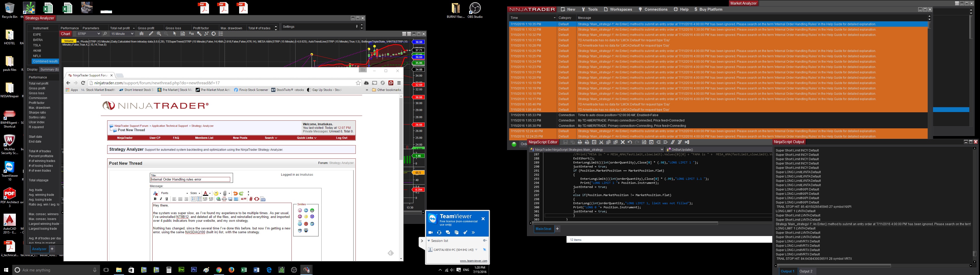Click the chart zoom in magnifier

tap(159, 34)
